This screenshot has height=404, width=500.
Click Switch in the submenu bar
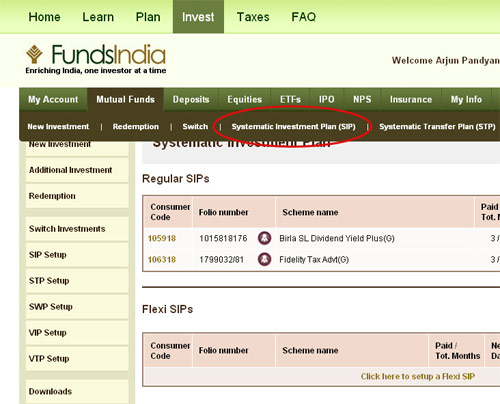[195, 127]
